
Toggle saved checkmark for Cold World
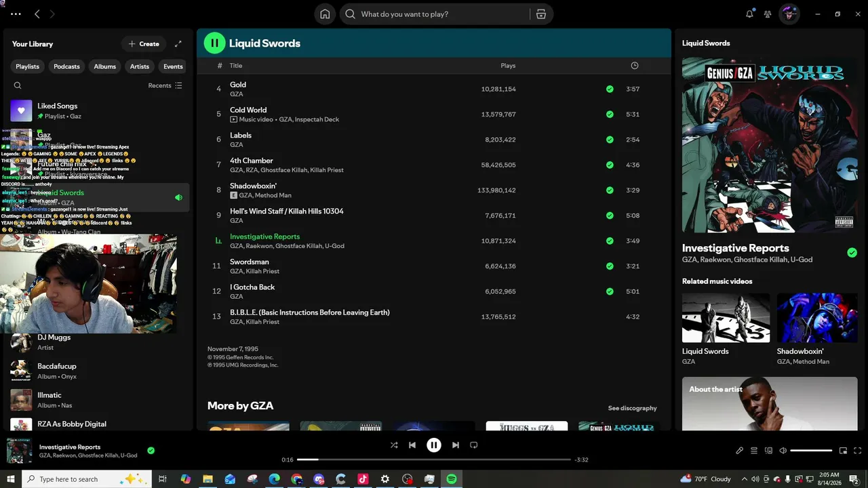pyautogui.click(x=610, y=114)
